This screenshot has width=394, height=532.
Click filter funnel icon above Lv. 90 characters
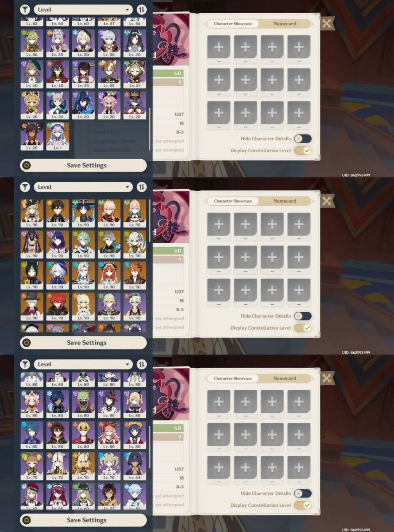25,187
